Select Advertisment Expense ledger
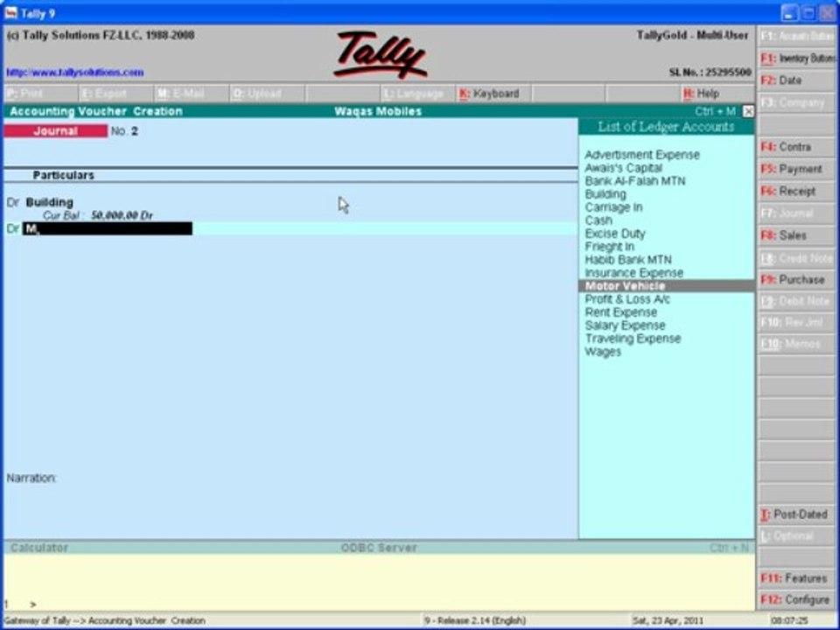The width and height of the screenshot is (840, 630). (x=641, y=155)
